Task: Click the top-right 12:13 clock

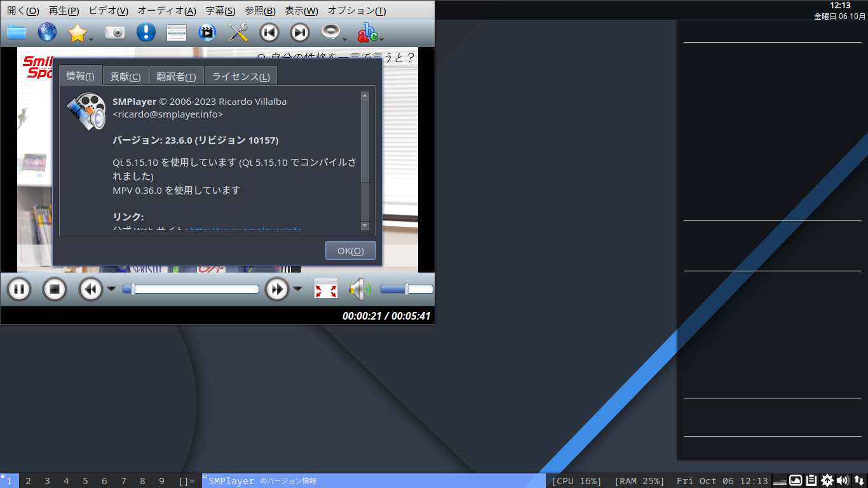Action: pos(840,5)
